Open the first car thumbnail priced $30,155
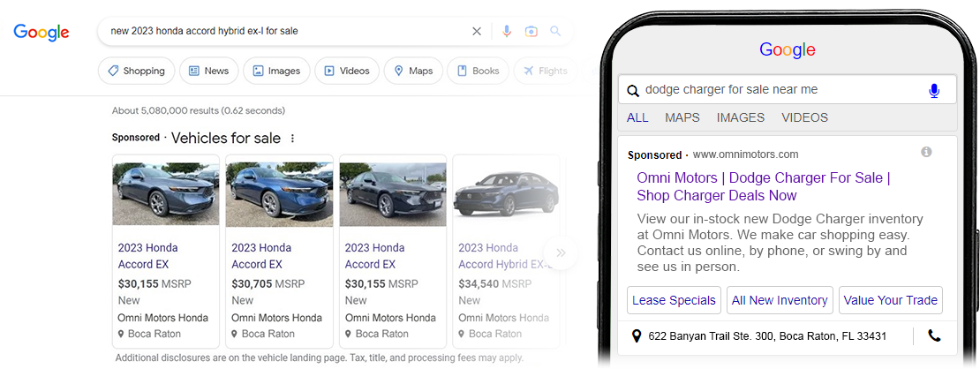 166,194
